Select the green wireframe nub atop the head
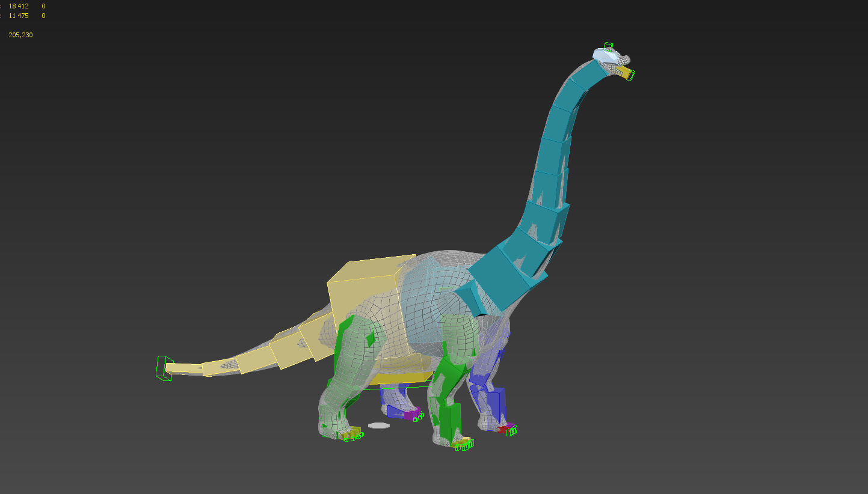 609,46
